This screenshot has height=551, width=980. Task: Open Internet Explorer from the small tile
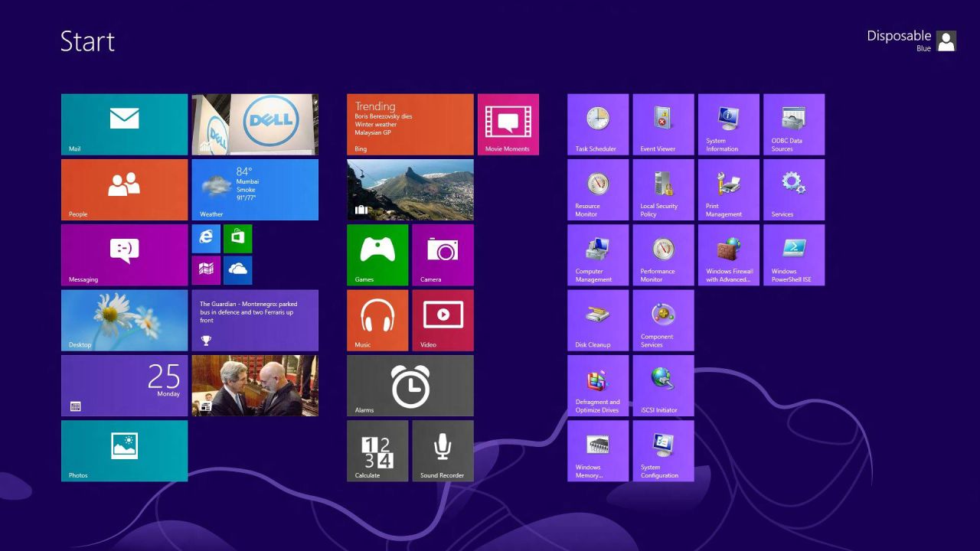pos(205,238)
